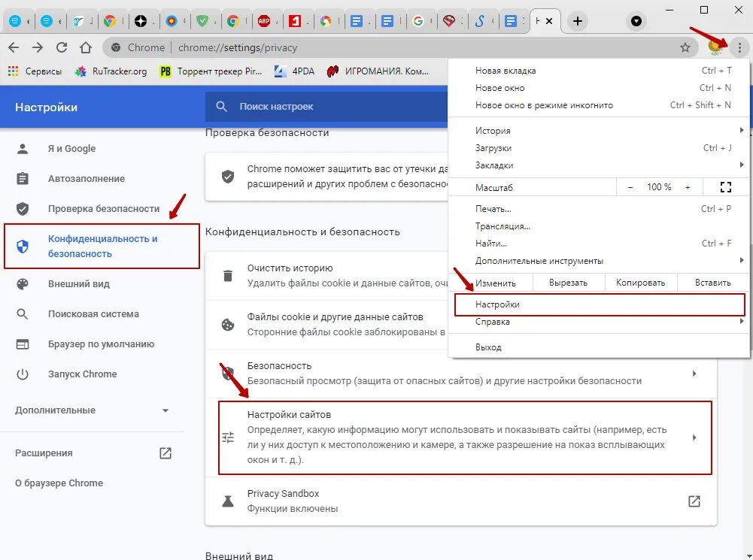This screenshot has height=560, width=753.
Task: Open Очистить историю settings row
Action: 326,275
